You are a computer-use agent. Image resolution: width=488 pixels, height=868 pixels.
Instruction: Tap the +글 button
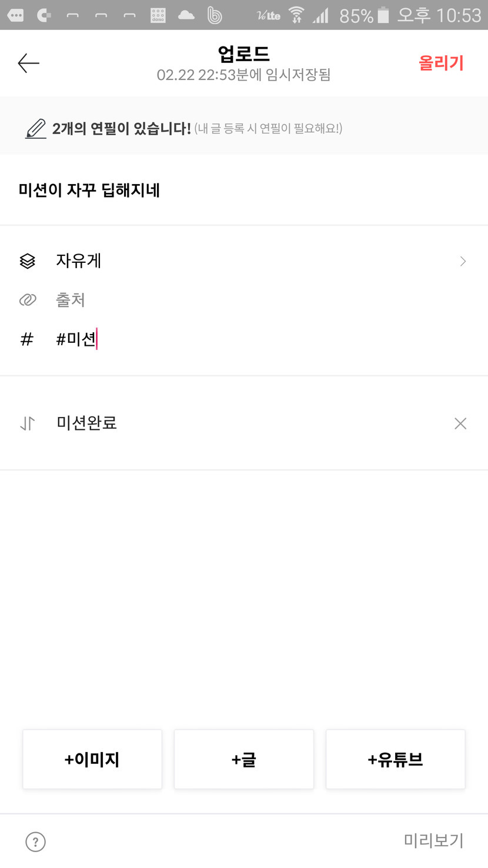click(x=244, y=759)
